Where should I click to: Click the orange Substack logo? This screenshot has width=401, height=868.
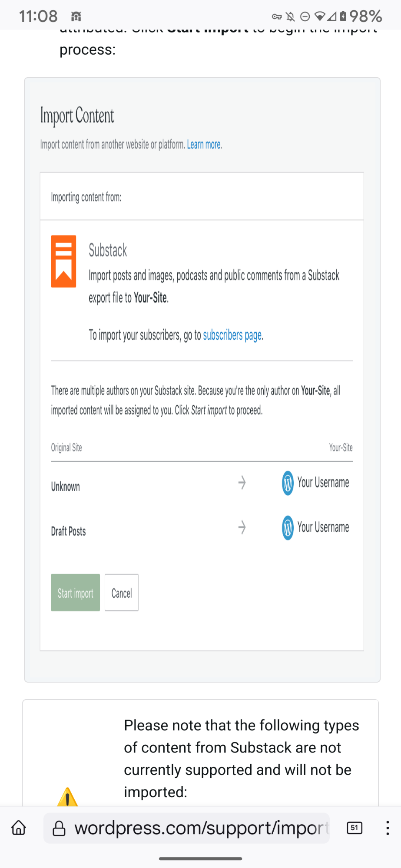click(x=63, y=261)
